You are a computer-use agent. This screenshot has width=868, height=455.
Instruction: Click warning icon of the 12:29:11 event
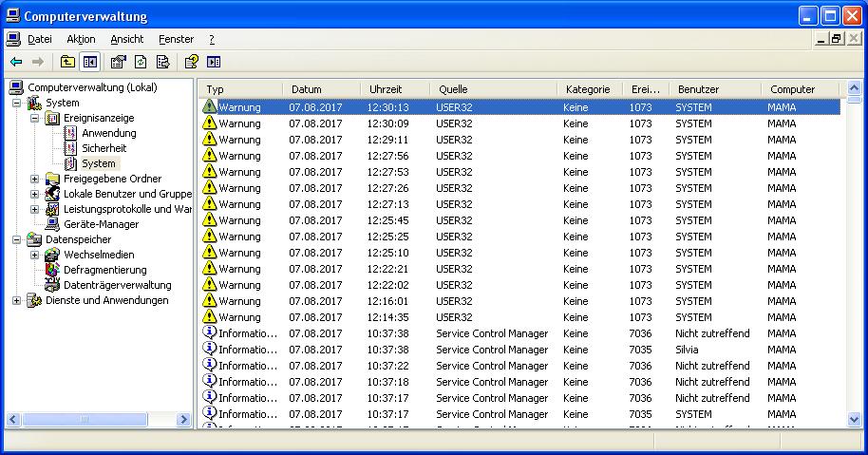209,139
